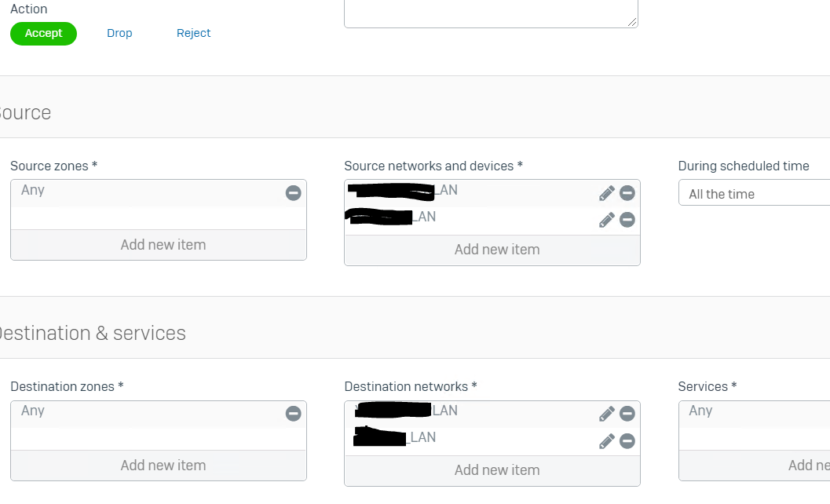Edit first source network LAN entry

click(x=607, y=193)
